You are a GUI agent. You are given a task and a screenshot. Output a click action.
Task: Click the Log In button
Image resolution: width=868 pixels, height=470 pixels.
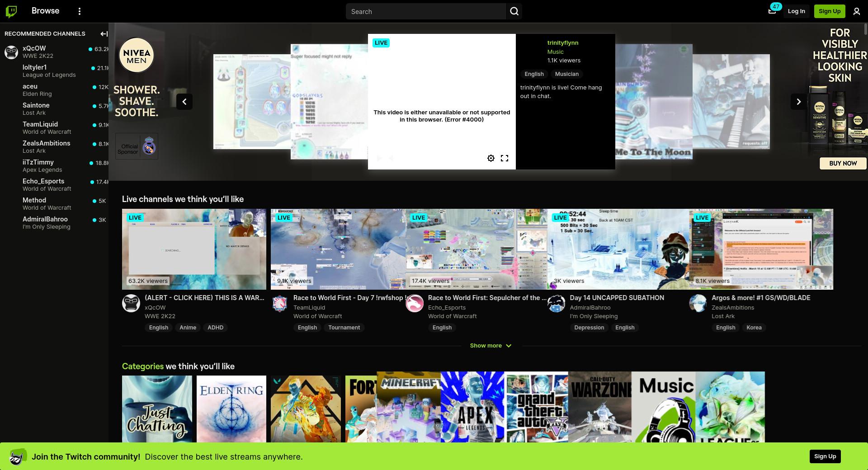pyautogui.click(x=796, y=11)
